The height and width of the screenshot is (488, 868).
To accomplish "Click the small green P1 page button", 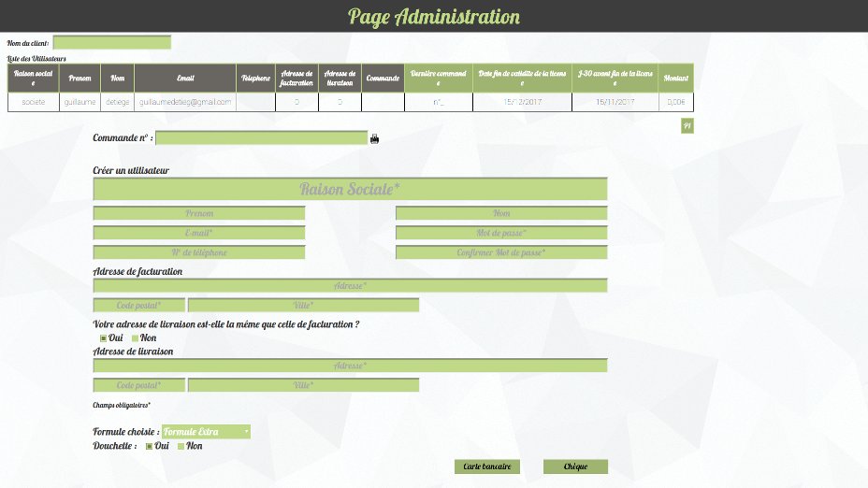I will point(687,125).
